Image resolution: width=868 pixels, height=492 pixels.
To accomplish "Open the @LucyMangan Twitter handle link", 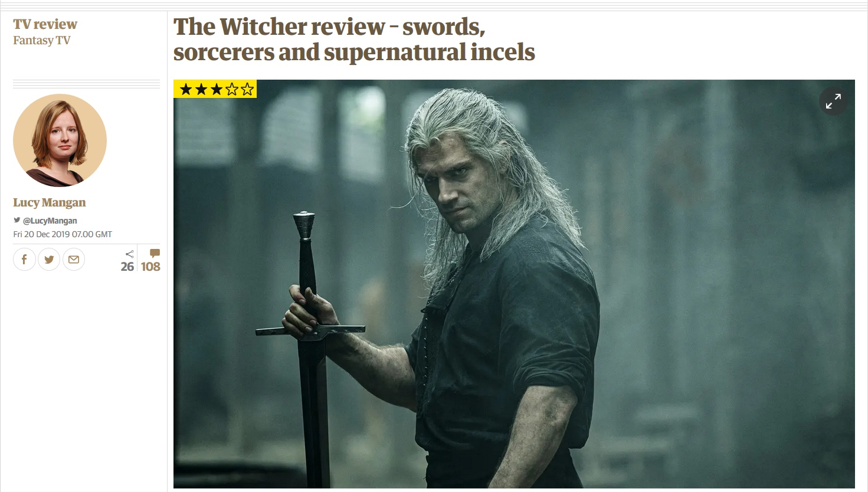I will coord(50,221).
